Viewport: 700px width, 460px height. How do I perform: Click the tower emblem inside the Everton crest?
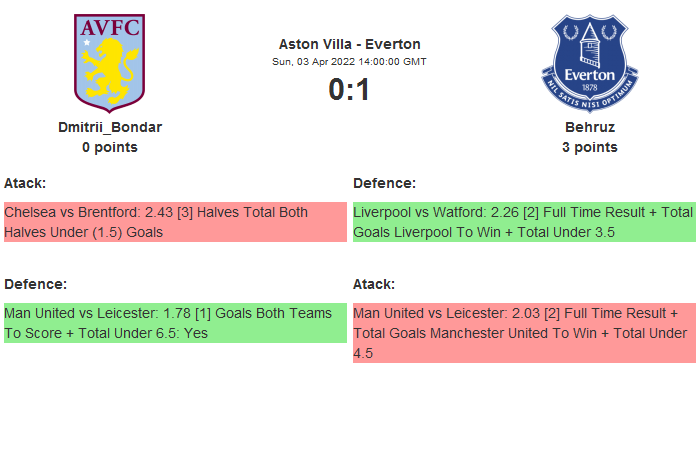click(590, 46)
